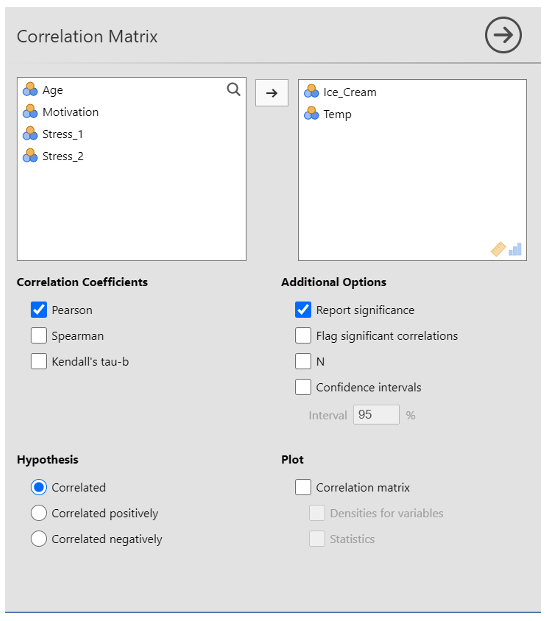Image resolution: width=547 pixels, height=621 pixels.
Task: Select Correlated positively hypothesis
Action: tap(39, 513)
